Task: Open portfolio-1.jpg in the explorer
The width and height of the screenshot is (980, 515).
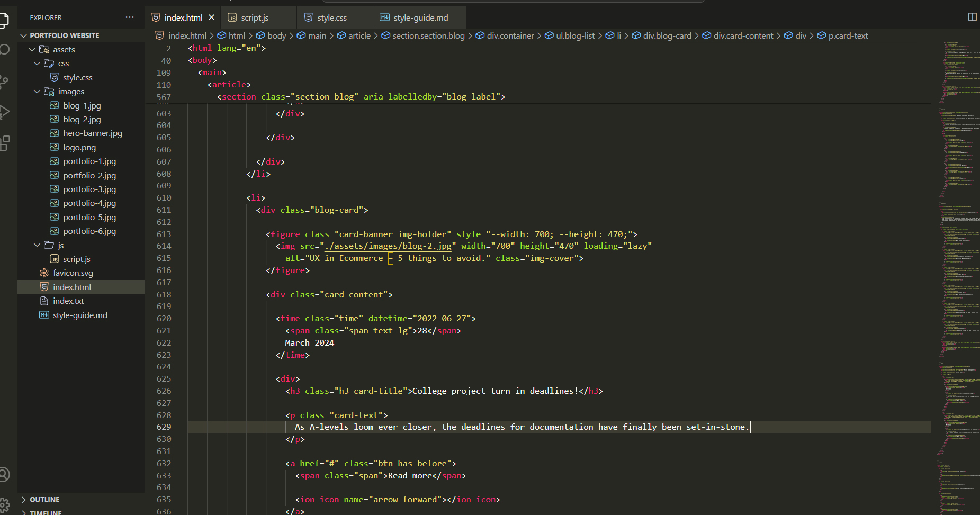Action: 81,161
